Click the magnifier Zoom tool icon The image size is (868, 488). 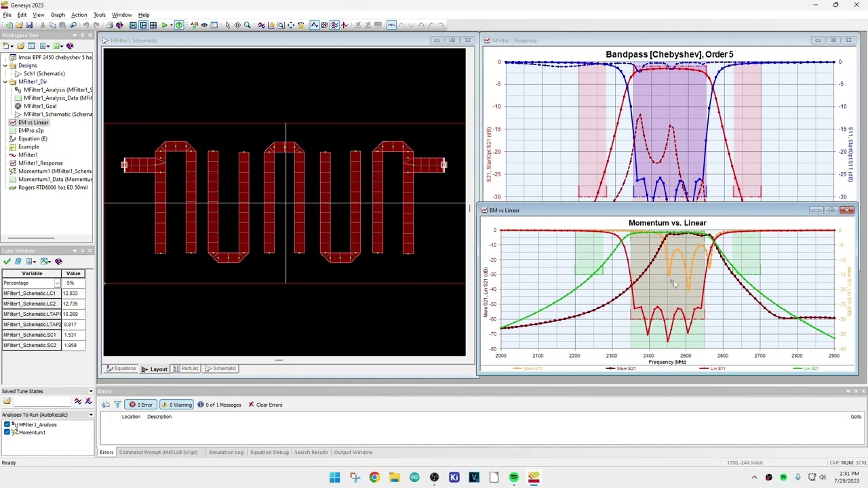click(248, 25)
